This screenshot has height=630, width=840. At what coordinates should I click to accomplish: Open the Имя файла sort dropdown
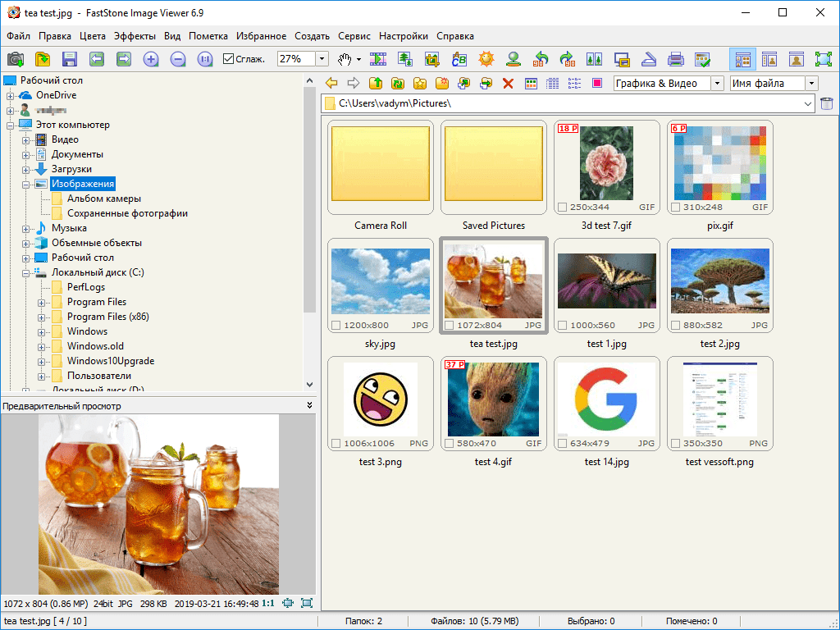811,84
